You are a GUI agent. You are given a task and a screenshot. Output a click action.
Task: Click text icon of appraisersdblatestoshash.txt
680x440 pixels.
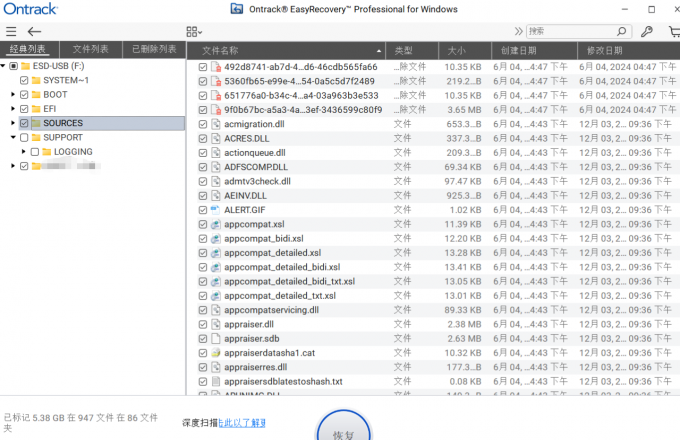[x=216, y=381]
